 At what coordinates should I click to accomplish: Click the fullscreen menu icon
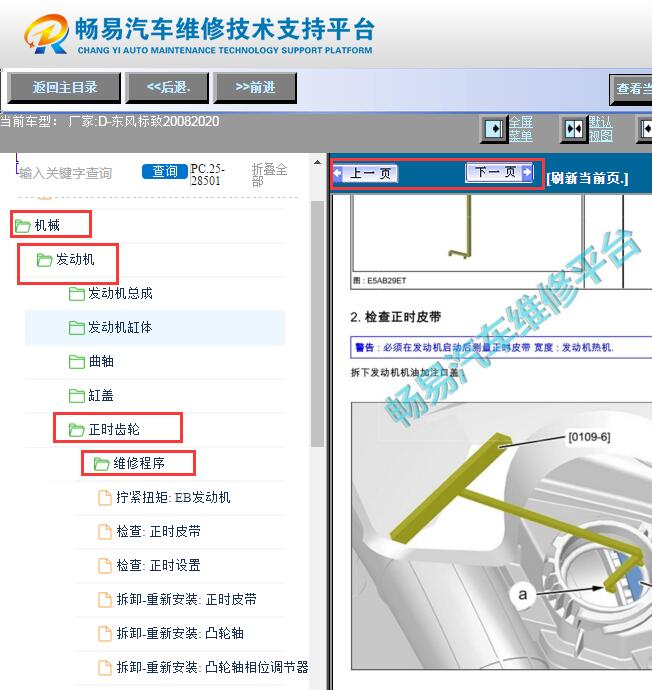(x=494, y=129)
